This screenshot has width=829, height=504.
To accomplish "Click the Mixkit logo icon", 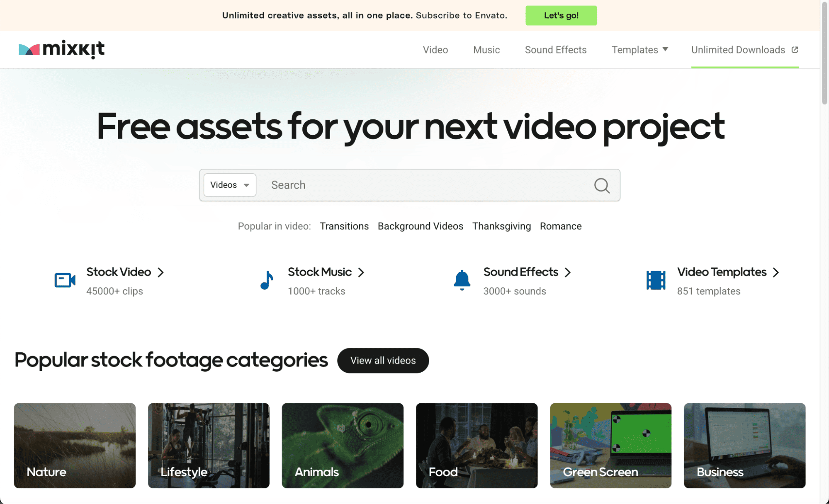I will 29,50.
